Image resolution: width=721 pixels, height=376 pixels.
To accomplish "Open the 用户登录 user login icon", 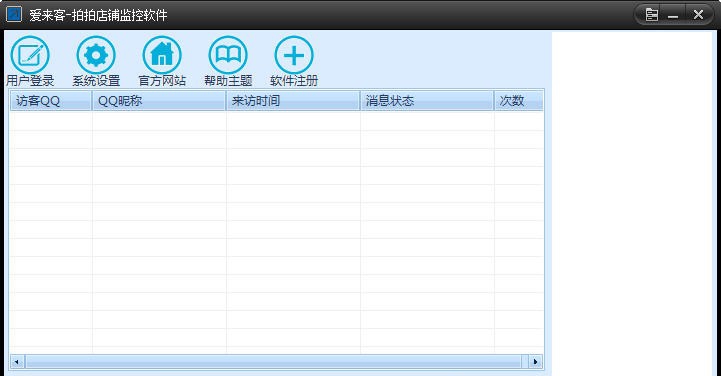I will coord(30,55).
